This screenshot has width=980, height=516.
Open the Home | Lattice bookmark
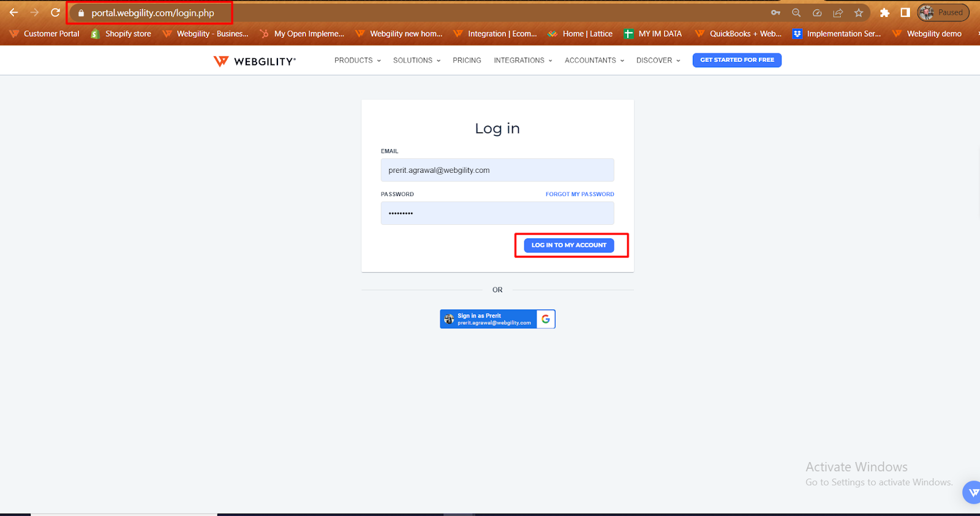pyautogui.click(x=580, y=34)
